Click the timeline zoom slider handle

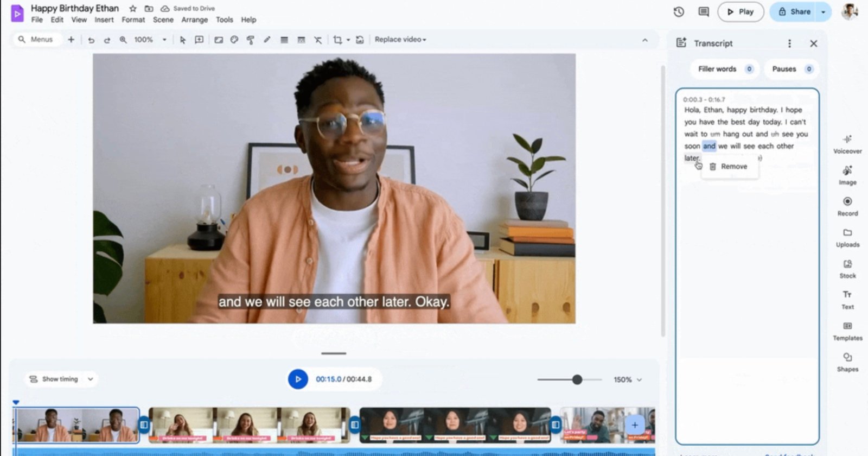(x=577, y=379)
